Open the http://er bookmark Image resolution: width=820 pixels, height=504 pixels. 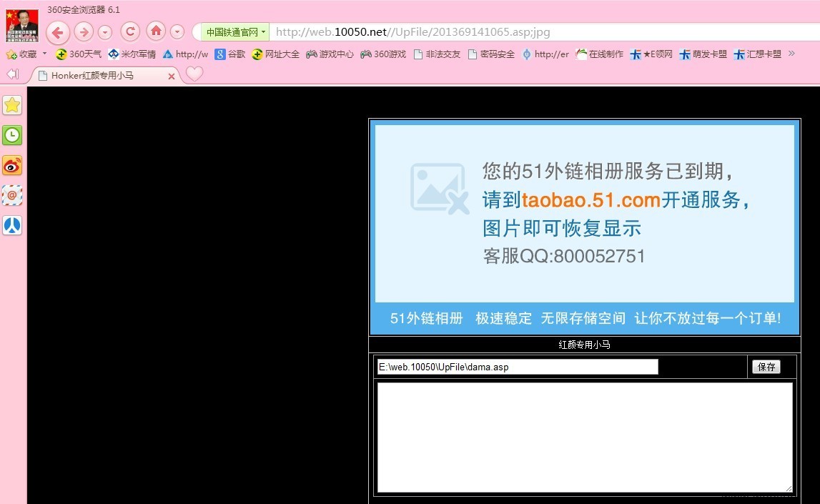(x=545, y=54)
